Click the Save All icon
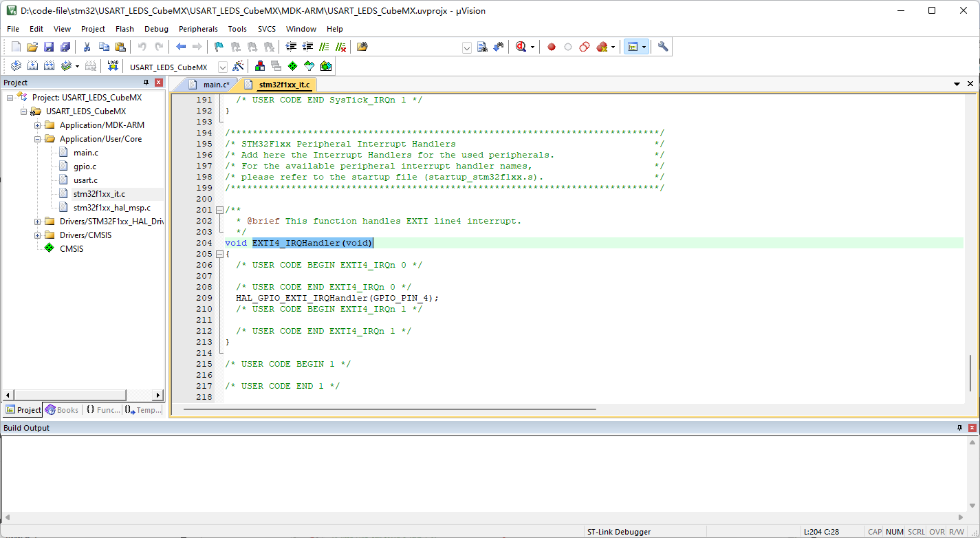 pyautogui.click(x=65, y=47)
